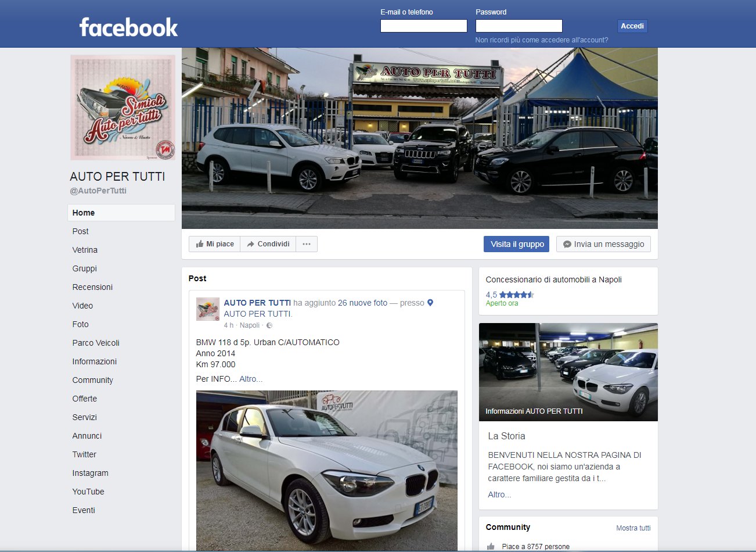Open AUTO PER TUTTI post author link
Image resolution: width=756 pixels, height=552 pixels.
257,303
